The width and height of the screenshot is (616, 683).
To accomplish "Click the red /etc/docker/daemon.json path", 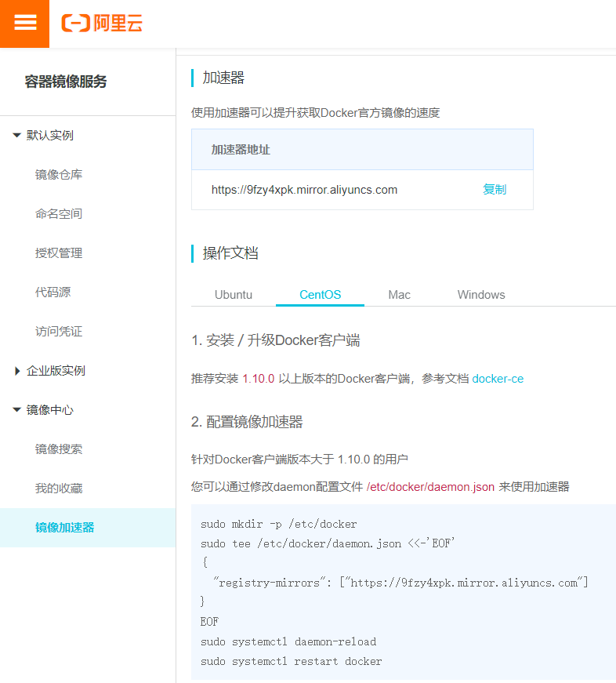I will point(430,487).
